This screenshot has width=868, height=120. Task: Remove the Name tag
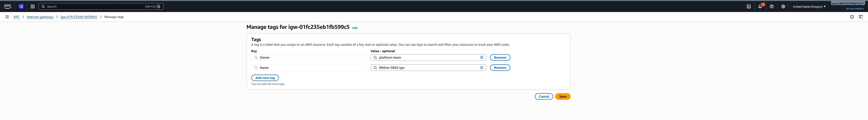(x=500, y=68)
